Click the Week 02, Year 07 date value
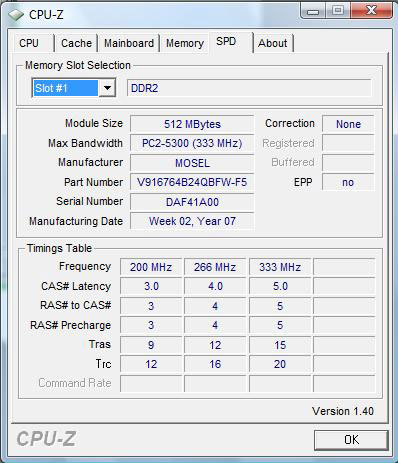This screenshot has width=398, height=463. (x=192, y=221)
